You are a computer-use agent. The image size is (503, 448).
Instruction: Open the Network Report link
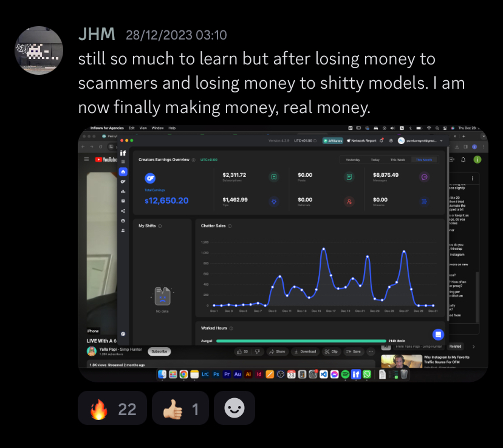tap(361, 140)
